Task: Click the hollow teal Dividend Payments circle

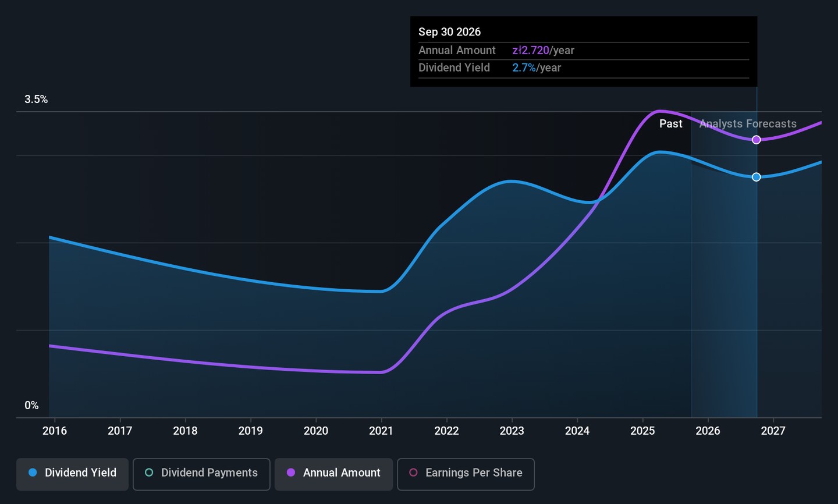Action: point(149,473)
